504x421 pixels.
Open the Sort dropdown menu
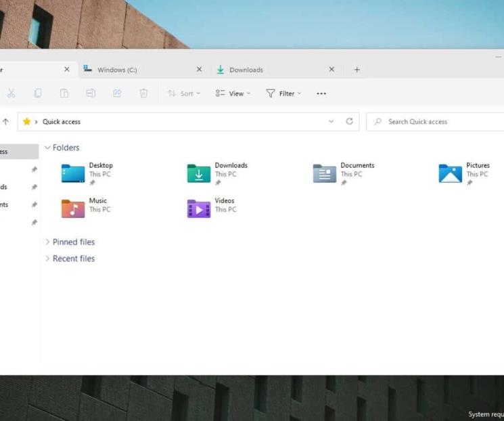click(x=184, y=93)
